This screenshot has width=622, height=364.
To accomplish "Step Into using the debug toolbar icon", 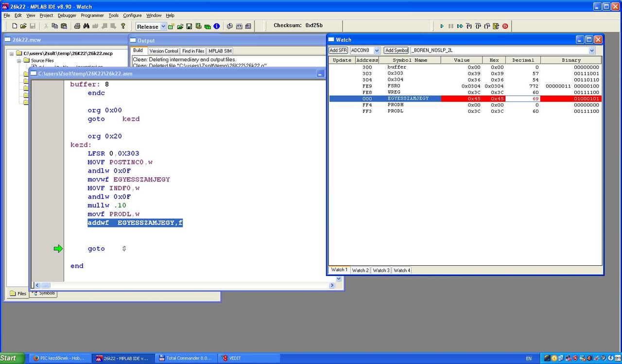I will point(469,26).
